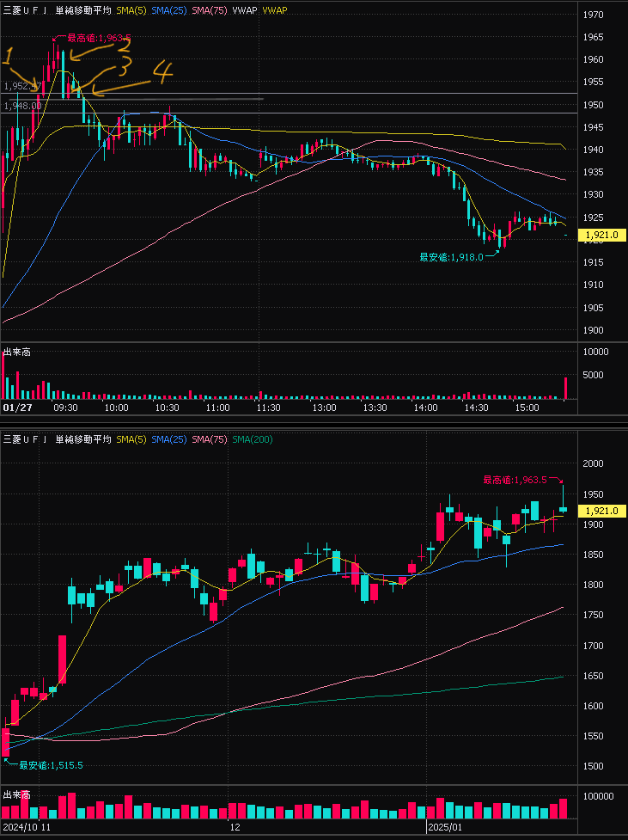
Task: Click the yellow 1,921.0 price tag in the intraday chart
Action: (602, 235)
